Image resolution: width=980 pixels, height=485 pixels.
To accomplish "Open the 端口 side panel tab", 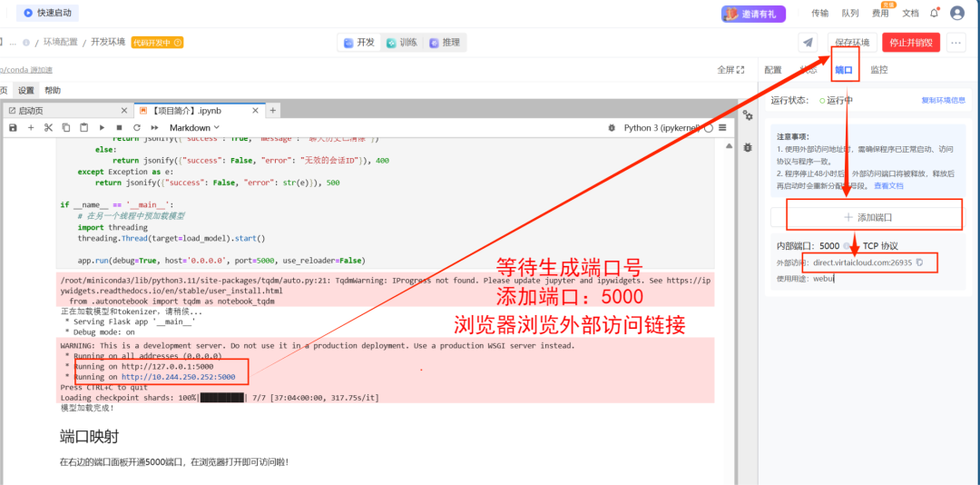I will tap(844, 70).
